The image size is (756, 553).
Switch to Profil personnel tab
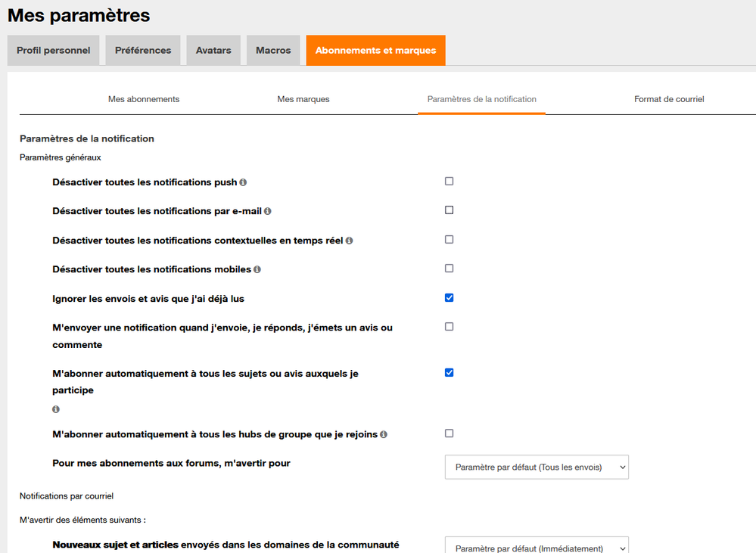[x=53, y=51]
